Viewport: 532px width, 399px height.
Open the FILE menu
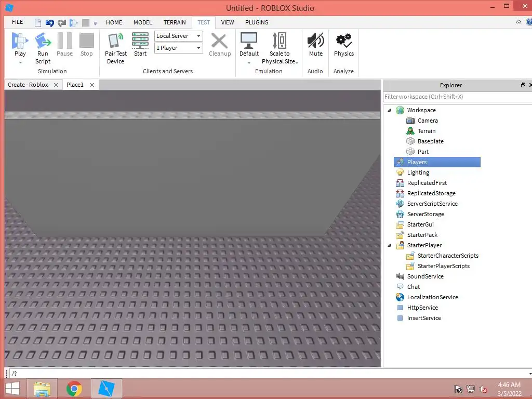pyautogui.click(x=17, y=22)
